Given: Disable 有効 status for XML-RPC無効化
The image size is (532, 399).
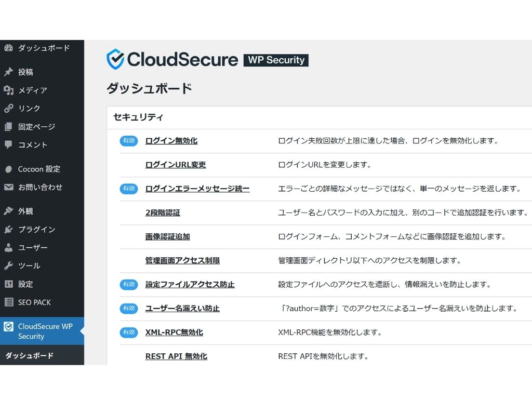Looking at the screenshot, I should (128, 332).
